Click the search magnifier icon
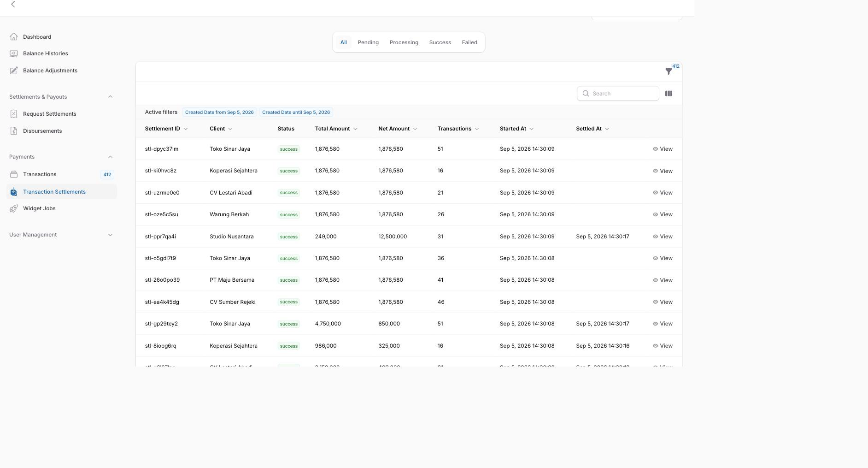 click(x=586, y=94)
